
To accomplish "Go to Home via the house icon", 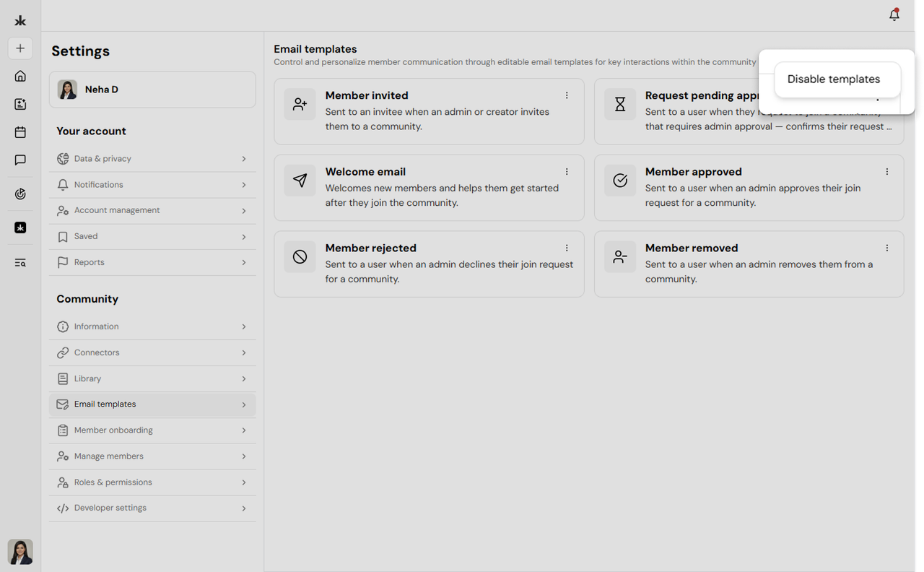I will (20, 77).
